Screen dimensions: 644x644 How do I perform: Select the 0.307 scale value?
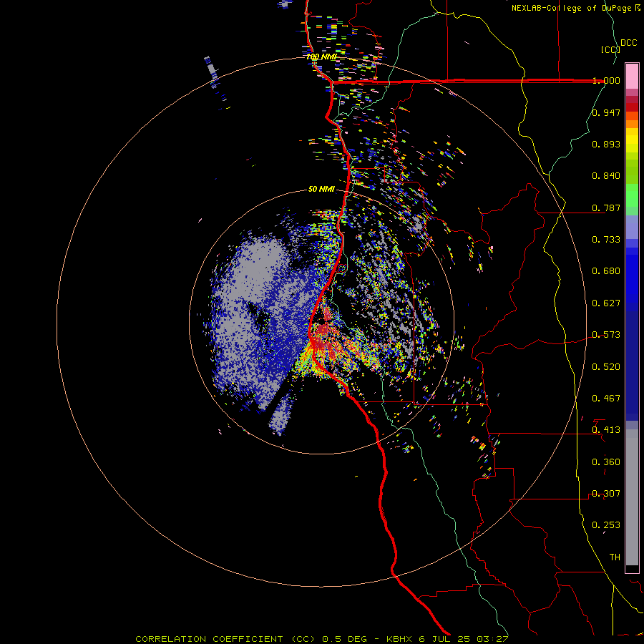(606, 494)
